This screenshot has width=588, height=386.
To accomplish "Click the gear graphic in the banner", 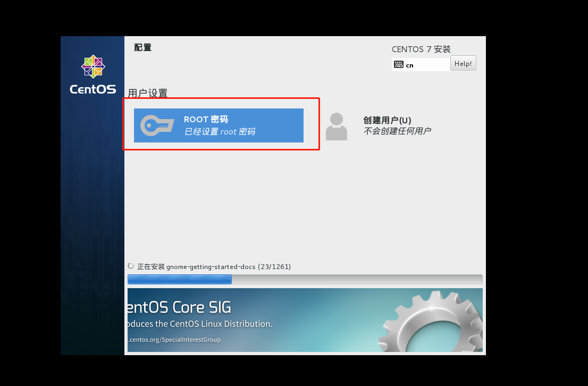I will point(431,322).
